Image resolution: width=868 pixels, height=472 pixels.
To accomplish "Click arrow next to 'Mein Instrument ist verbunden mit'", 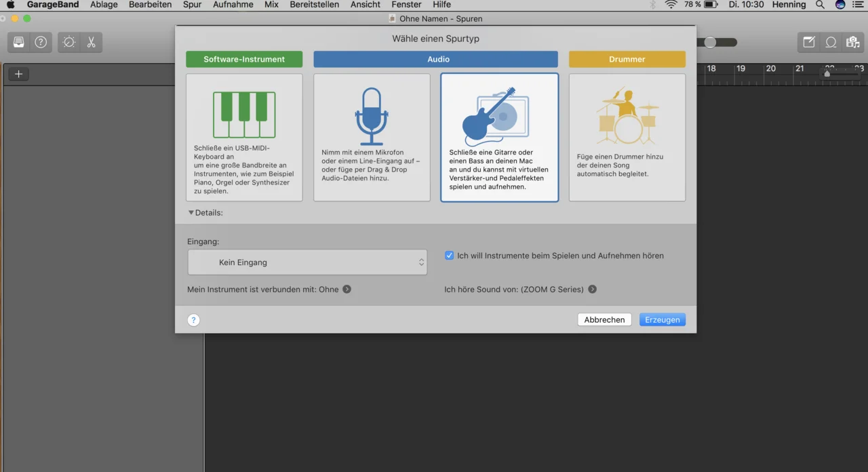I will (x=347, y=290).
